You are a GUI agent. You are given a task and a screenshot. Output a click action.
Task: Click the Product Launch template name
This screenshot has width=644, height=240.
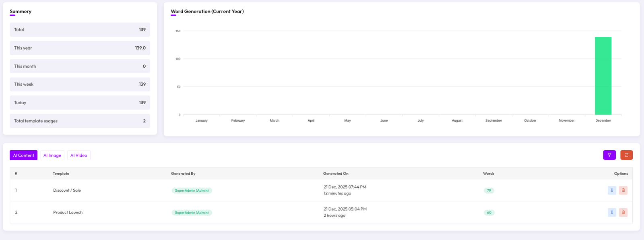click(68, 213)
